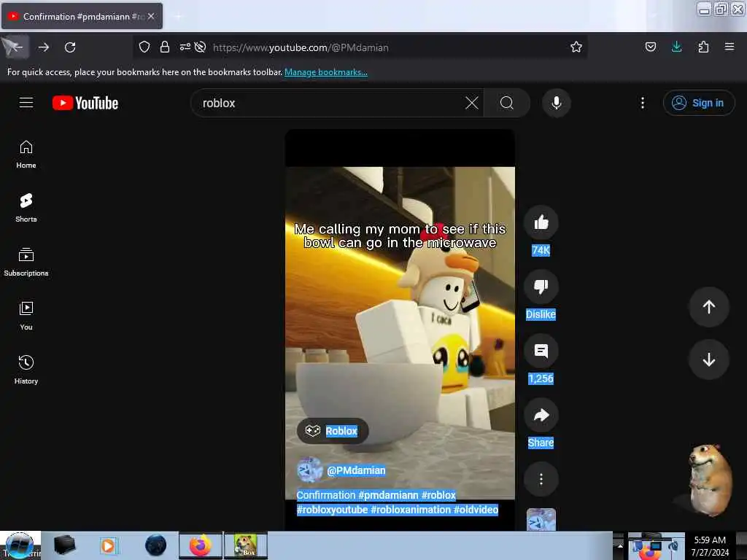Go back in the browser
The image size is (747, 560).
point(15,47)
